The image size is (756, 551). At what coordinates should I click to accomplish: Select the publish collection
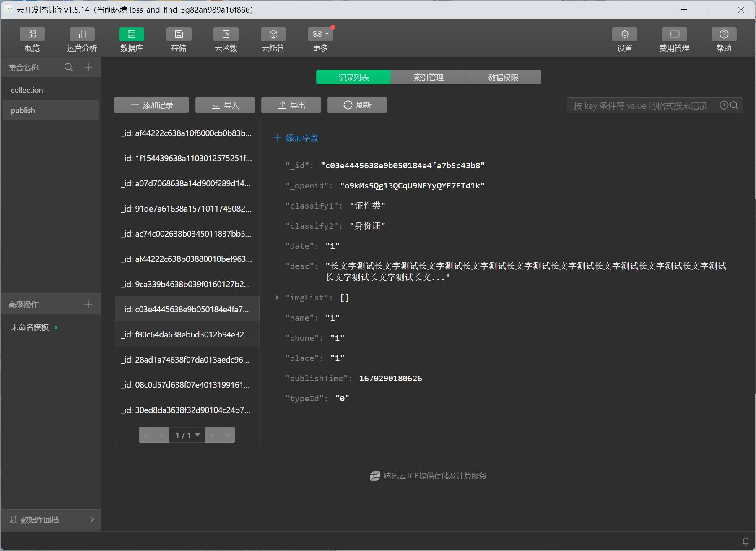tap(51, 110)
